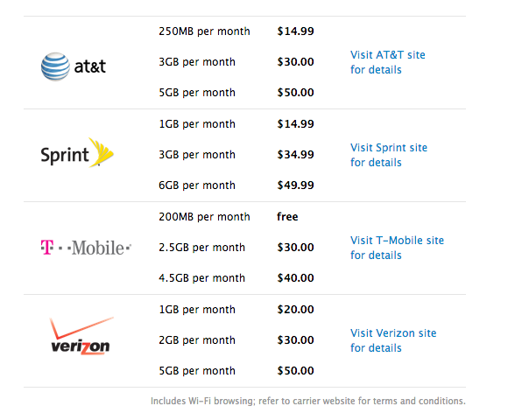Screen dimensions: 522x420
Task: Click the Verizon $20.00 price
Action: coord(296,310)
